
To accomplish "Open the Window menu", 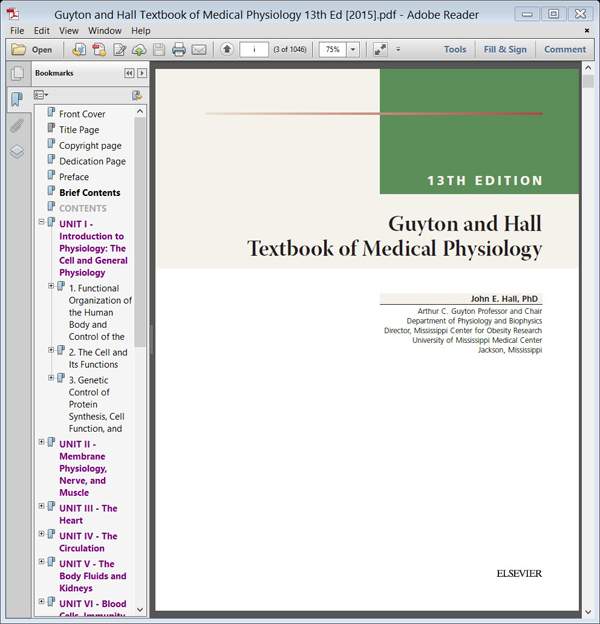I will click(105, 31).
